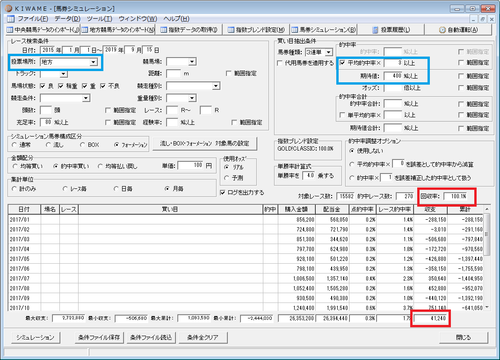
Task: Enable the 代用馬券を適用する checkbox
Action: click(x=280, y=63)
